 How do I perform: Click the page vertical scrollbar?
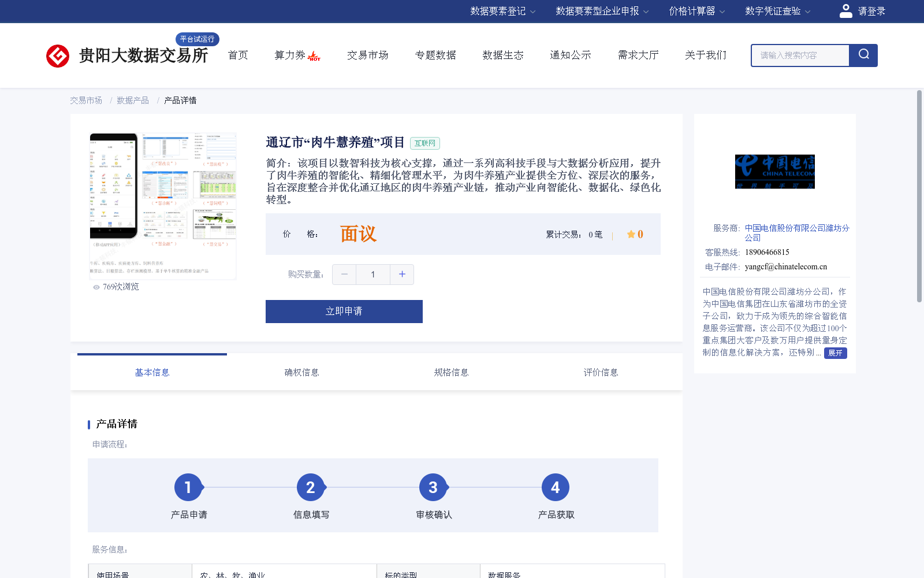(919, 197)
